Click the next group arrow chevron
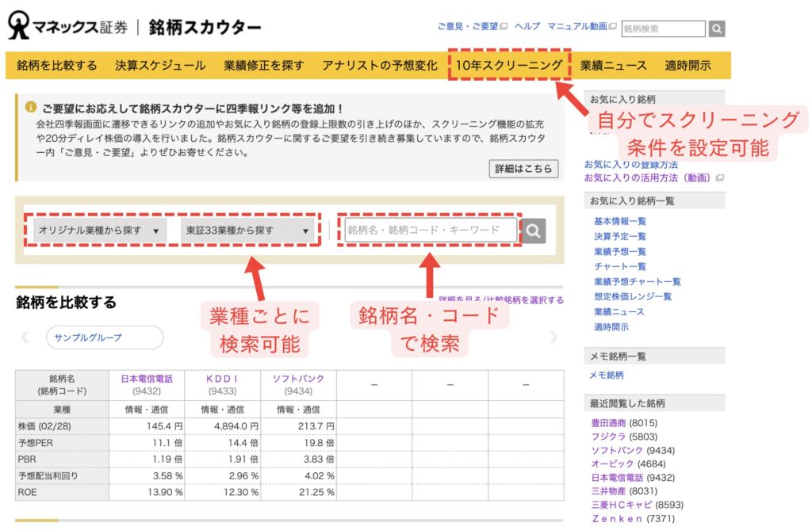Viewport: 812px width, 530px height. 553,337
